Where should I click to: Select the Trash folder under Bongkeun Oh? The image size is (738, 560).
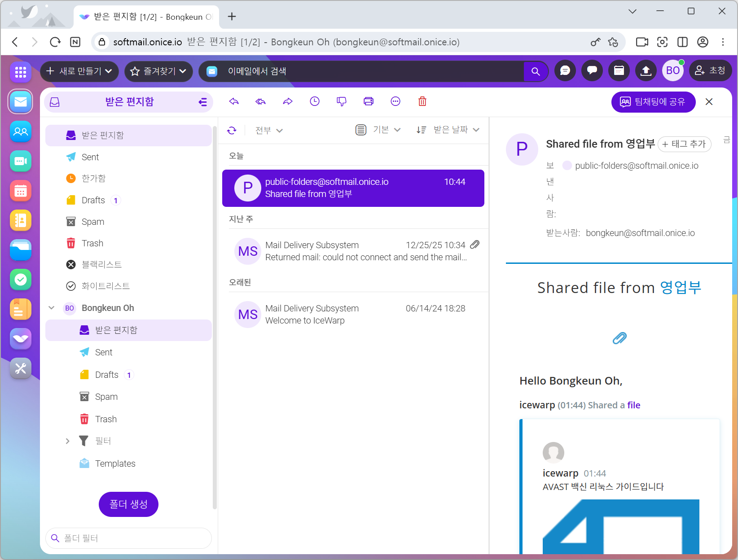[x=105, y=419]
